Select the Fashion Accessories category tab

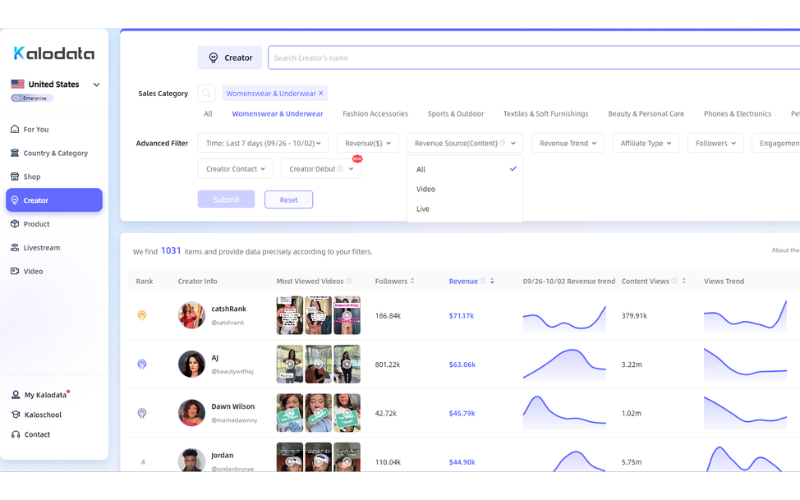375,114
